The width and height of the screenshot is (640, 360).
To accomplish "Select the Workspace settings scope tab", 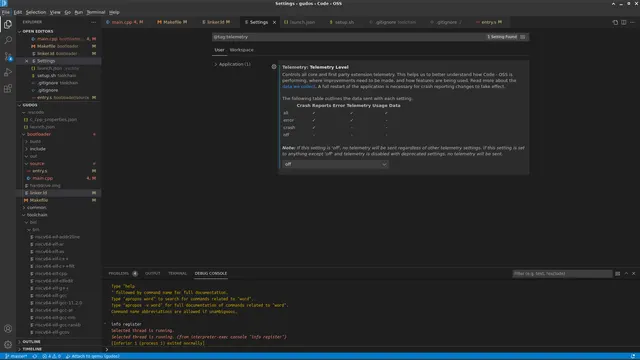I will [241, 50].
